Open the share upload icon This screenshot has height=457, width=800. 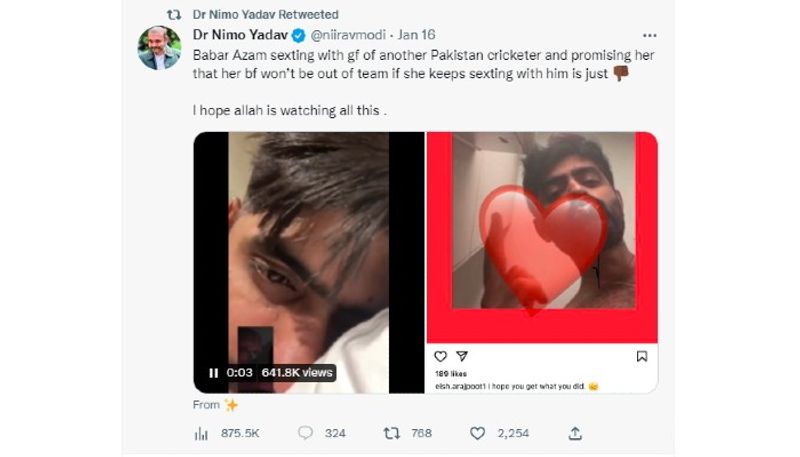click(575, 433)
